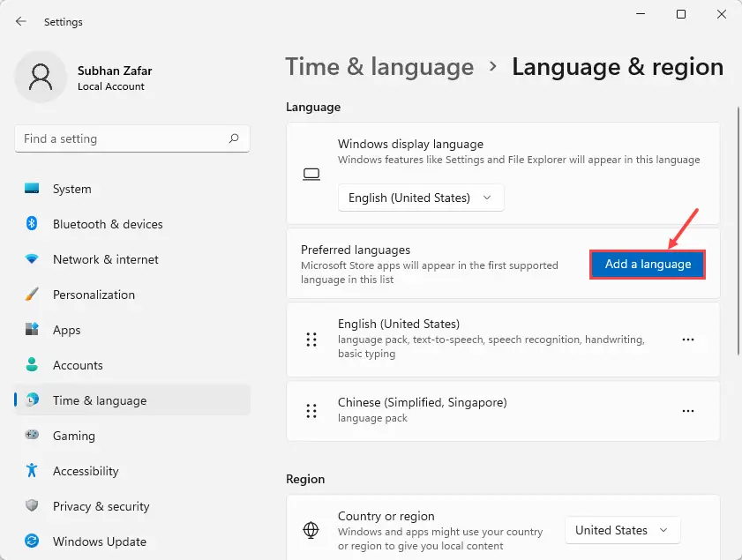Click the Windows Update sync icon
This screenshot has width=742, height=560.
(32, 541)
